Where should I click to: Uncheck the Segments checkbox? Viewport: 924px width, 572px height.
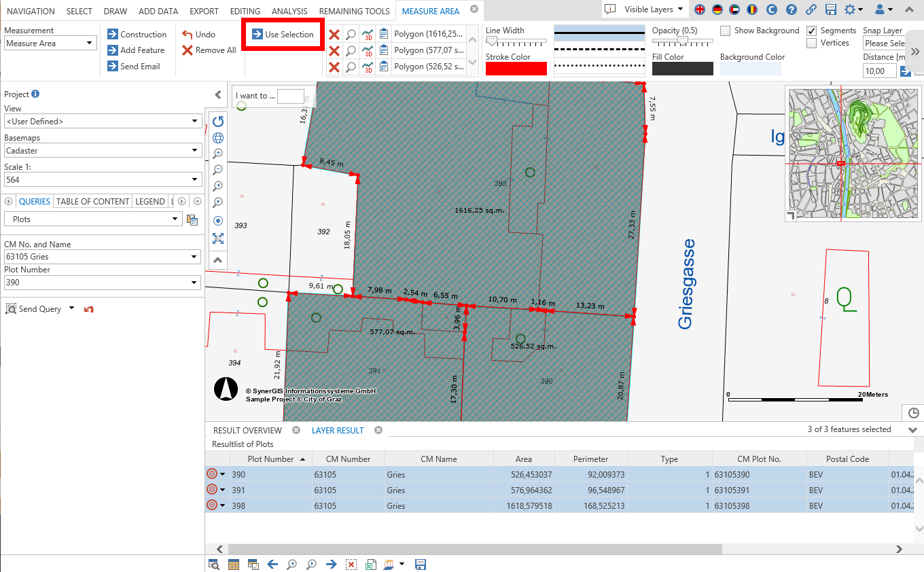(812, 31)
